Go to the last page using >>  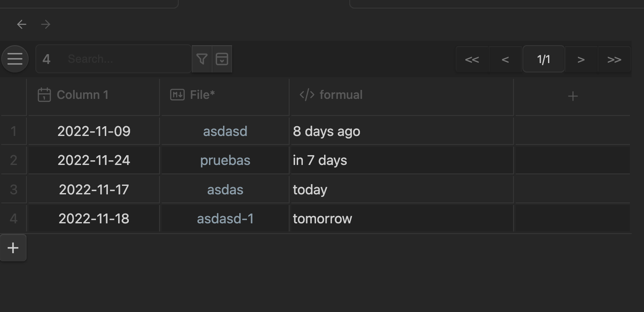[x=614, y=59]
